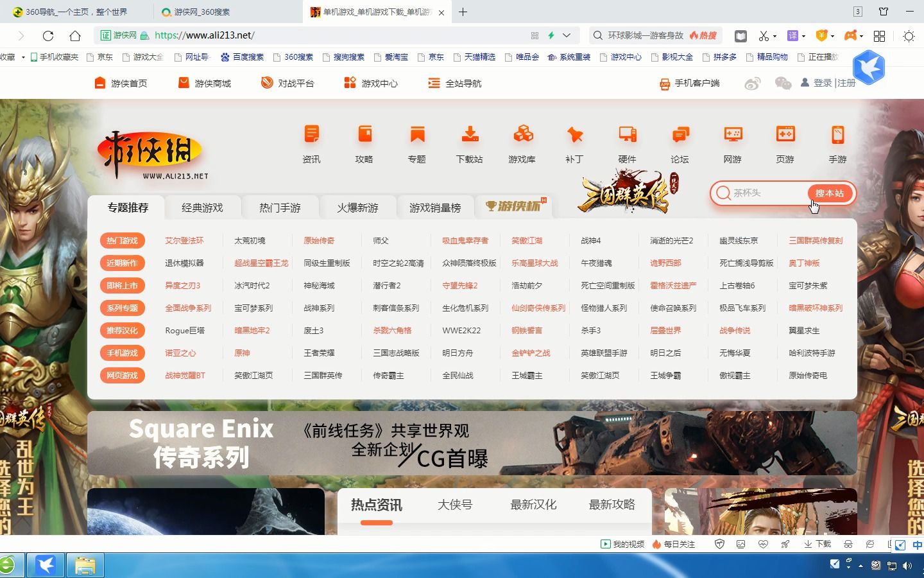Open the 手机客户端 link

[690, 83]
